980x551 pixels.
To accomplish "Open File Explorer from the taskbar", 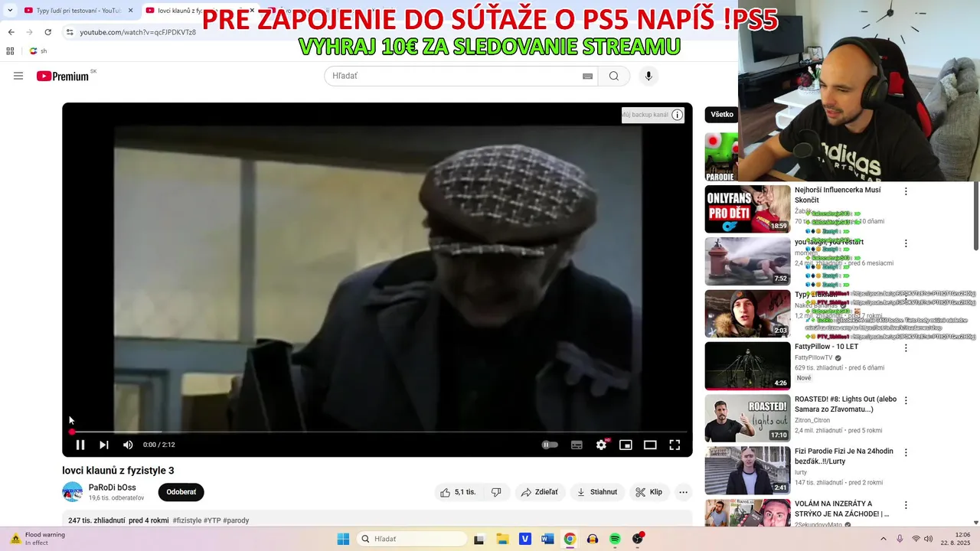I will (502, 539).
